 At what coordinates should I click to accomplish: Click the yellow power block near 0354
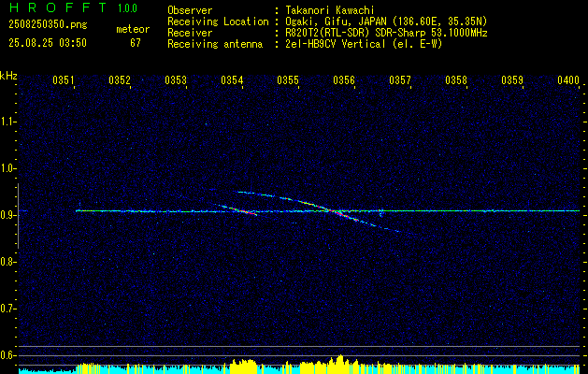pos(243,367)
